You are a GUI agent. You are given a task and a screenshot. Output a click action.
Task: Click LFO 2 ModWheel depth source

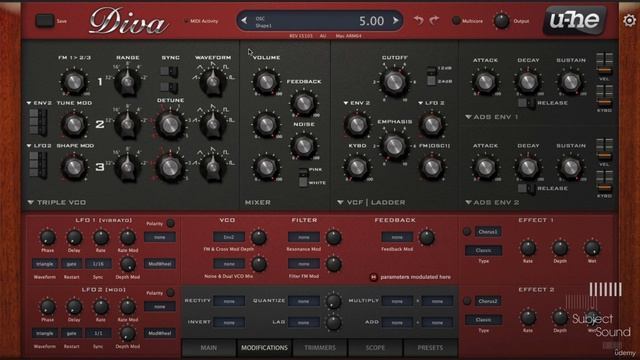pos(160,333)
